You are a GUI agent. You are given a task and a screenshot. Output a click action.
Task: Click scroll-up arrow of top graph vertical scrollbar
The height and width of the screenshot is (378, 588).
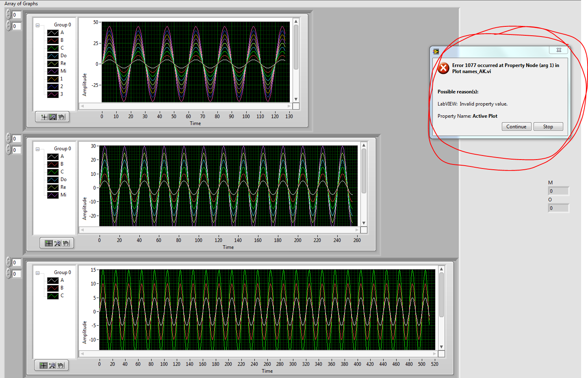tap(296, 22)
